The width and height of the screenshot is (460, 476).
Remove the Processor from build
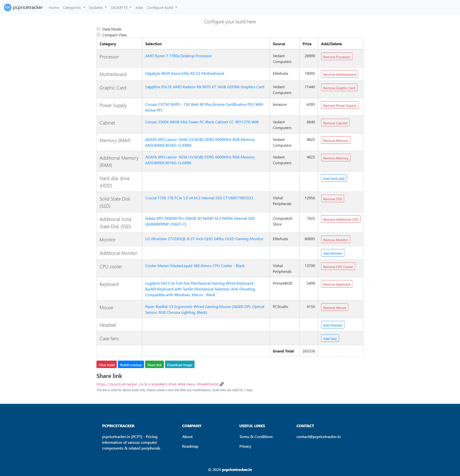point(337,57)
